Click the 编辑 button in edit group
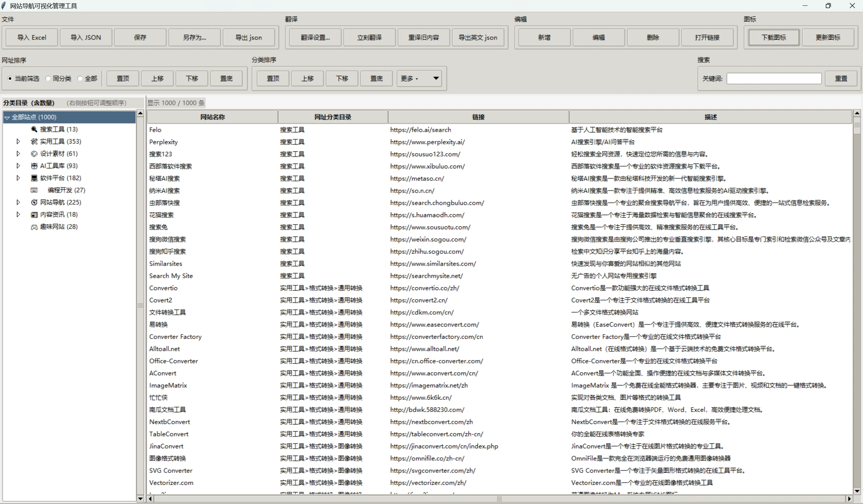 [x=599, y=37]
